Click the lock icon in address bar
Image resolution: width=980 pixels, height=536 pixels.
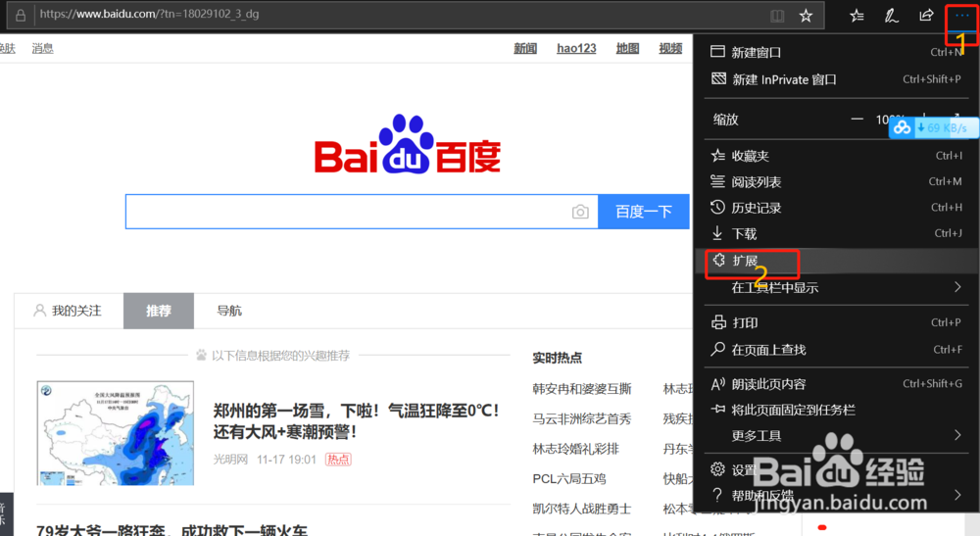click(x=21, y=15)
